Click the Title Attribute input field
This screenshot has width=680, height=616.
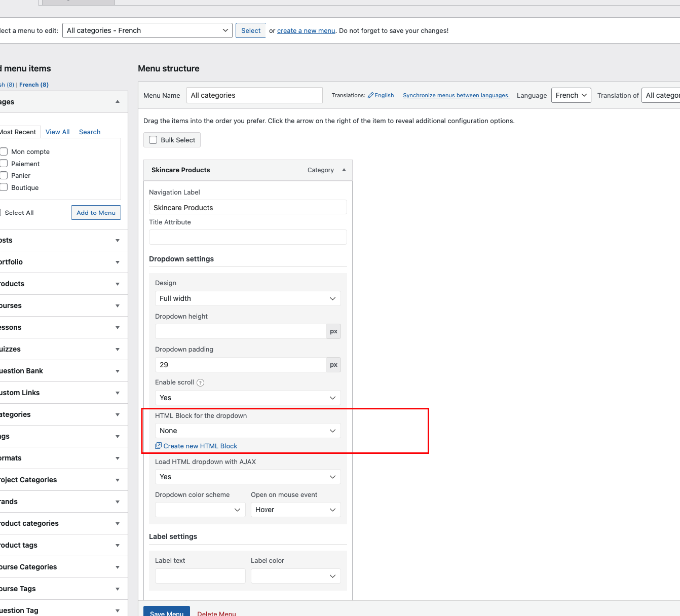click(x=248, y=237)
